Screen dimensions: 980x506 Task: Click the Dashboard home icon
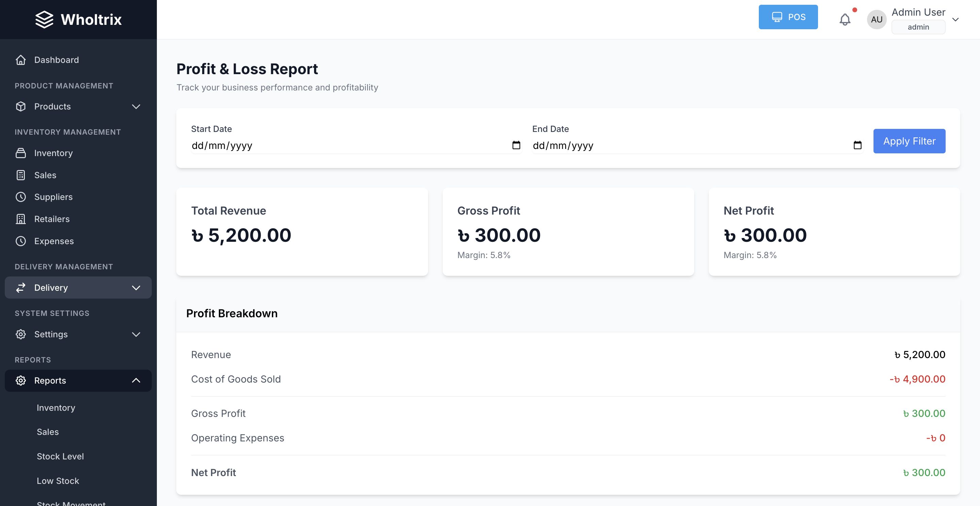click(21, 60)
